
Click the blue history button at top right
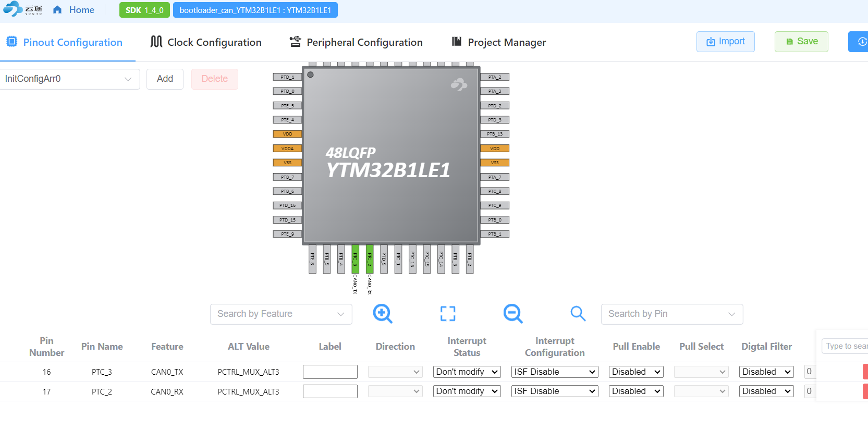point(860,42)
